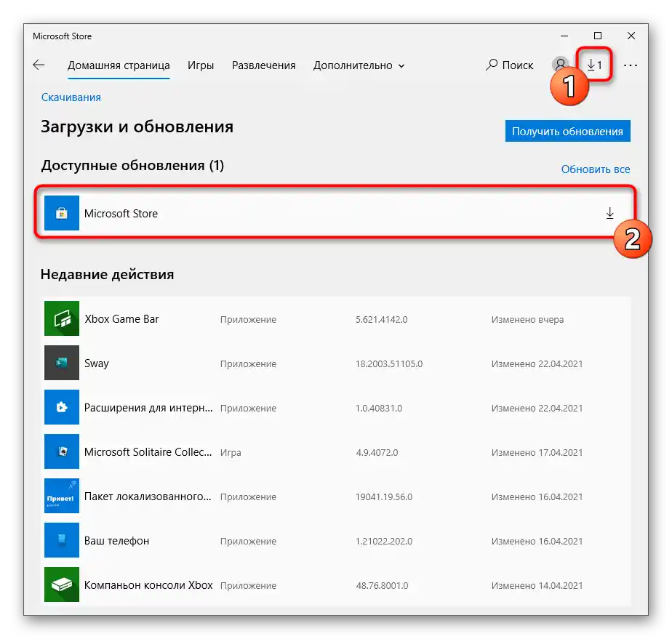Click the Sway row Приложение label
The height and width of the screenshot is (639, 672).
[248, 364]
